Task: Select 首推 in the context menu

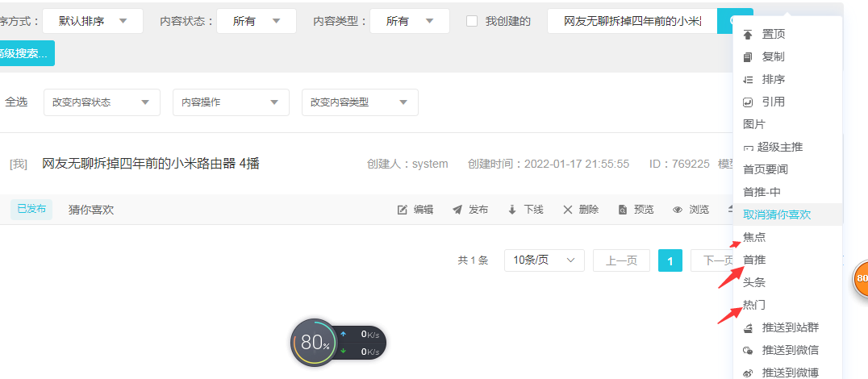Action: 754,260
